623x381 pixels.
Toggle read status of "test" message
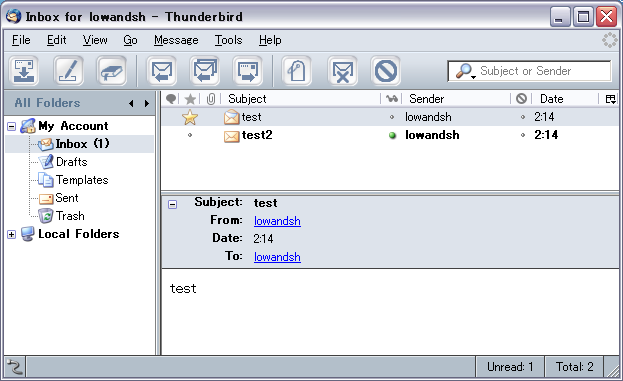click(392, 117)
